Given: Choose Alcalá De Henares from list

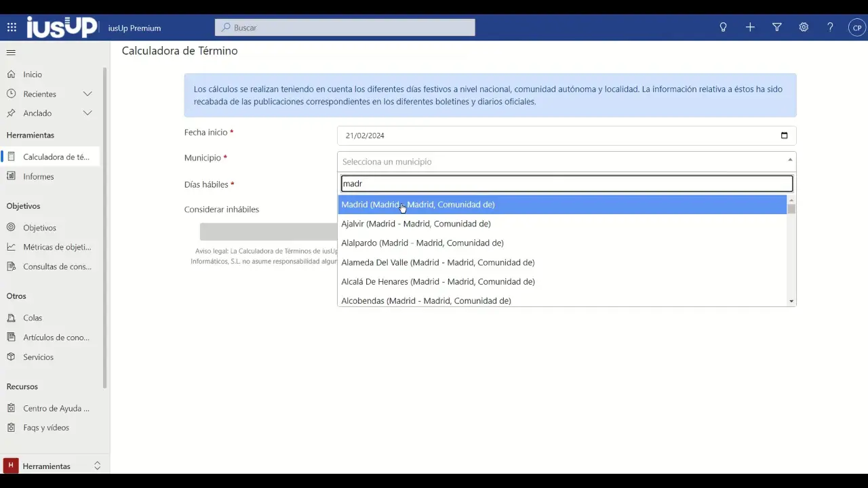Looking at the screenshot, I should pyautogui.click(x=438, y=282).
